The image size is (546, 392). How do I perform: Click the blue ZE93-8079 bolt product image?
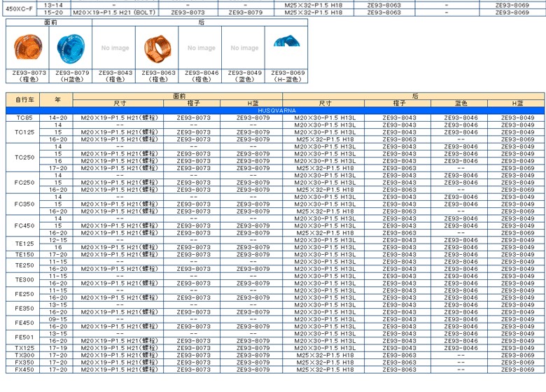pyautogui.click(x=71, y=48)
